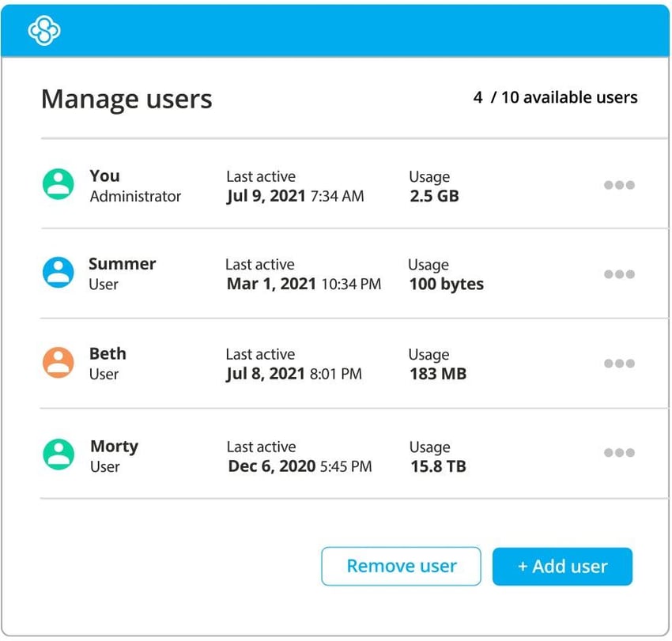
Task: Click the Remove user button
Action: 401,566
